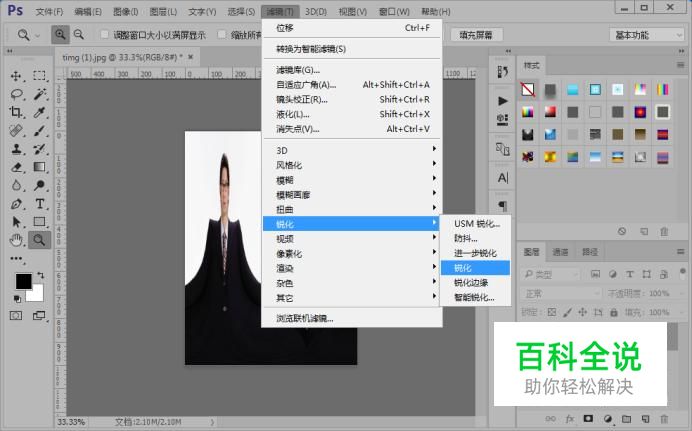
Task: Select the Pen tool
Action: pos(16,204)
